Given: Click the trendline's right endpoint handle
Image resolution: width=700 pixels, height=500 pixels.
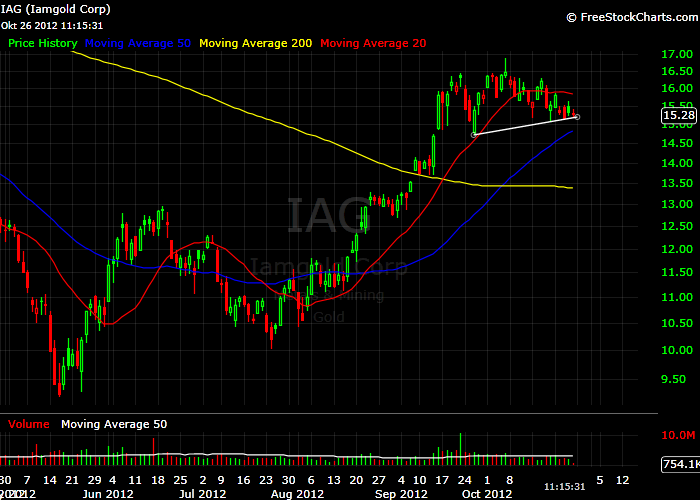Looking at the screenshot, I should pos(577,117).
